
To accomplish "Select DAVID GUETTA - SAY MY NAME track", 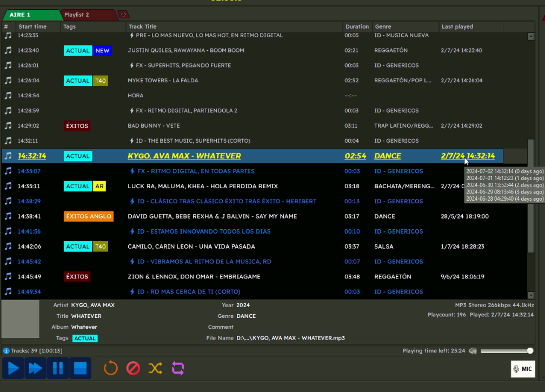I will click(212, 216).
